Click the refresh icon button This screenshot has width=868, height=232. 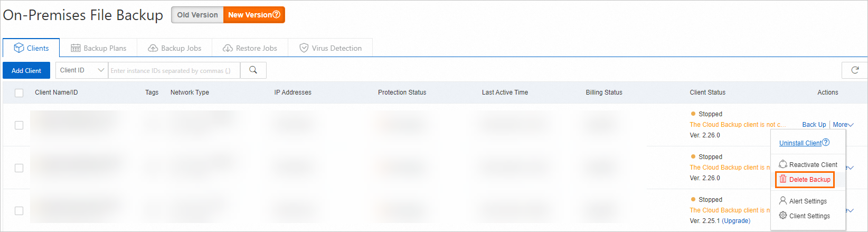(855, 70)
